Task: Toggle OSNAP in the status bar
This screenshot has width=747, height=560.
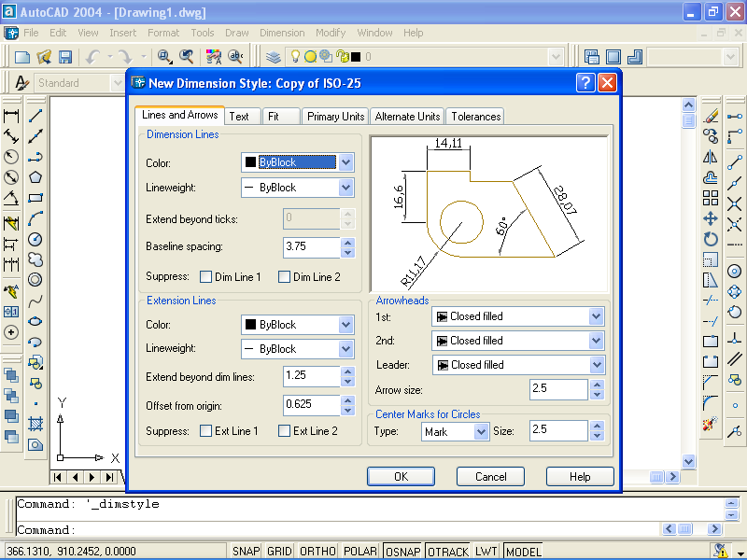Action: pyautogui.click(x=402, y=552)
